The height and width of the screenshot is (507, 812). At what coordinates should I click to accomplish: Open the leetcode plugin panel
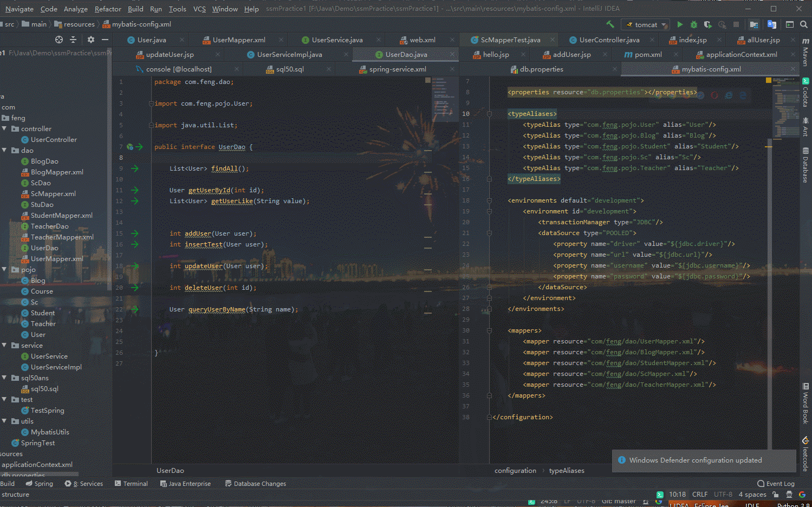click(805, 454)
